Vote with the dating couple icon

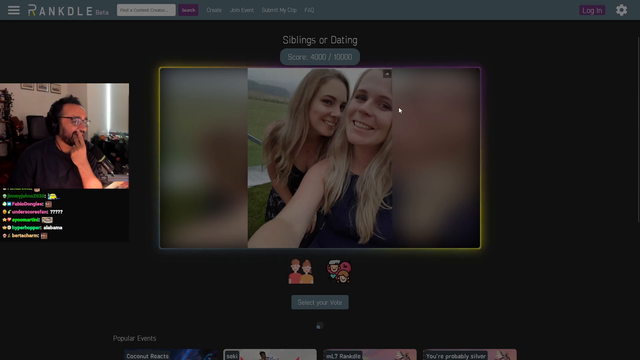click(x=339, y=271)
